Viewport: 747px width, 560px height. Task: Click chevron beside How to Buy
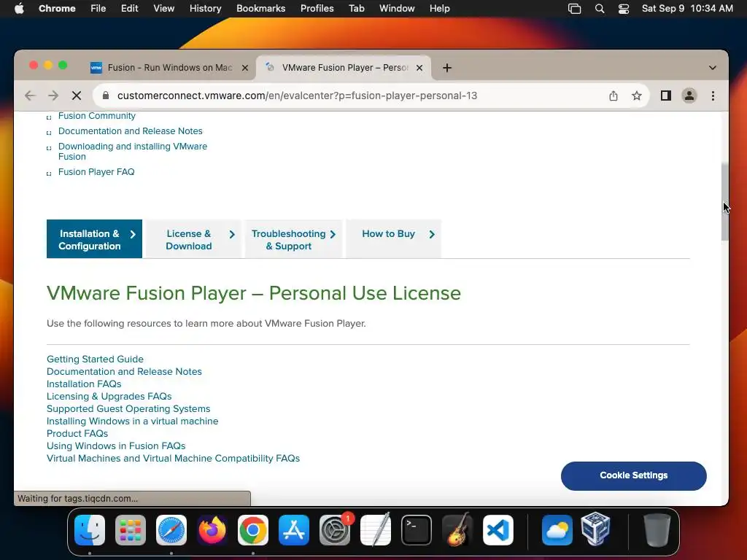click(432, 234)
